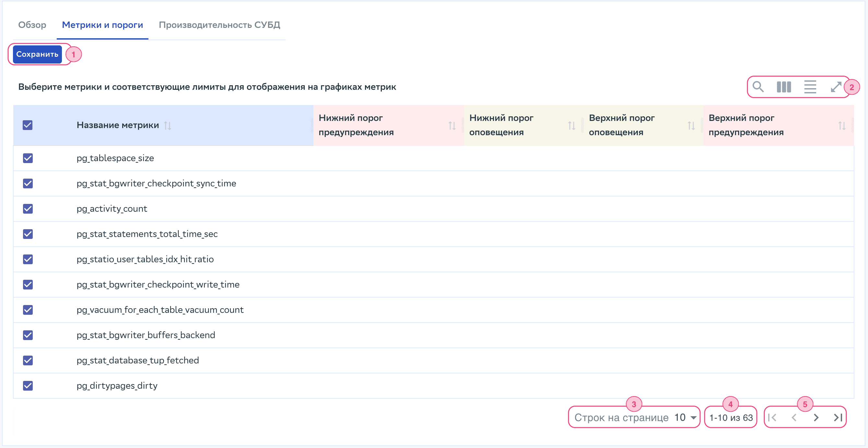Change row density with lines icon
This screenshot has width=868, height=448.
click(x=810, y=87)
